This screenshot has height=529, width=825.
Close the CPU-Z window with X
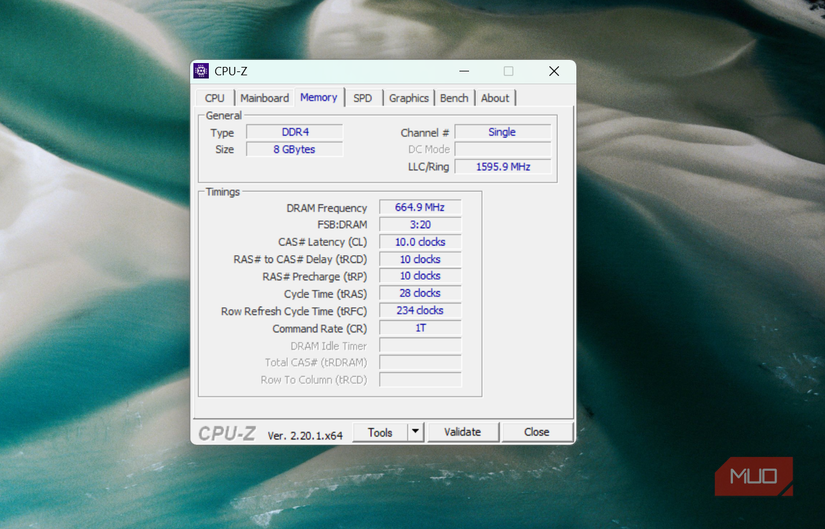pos(554,71)
